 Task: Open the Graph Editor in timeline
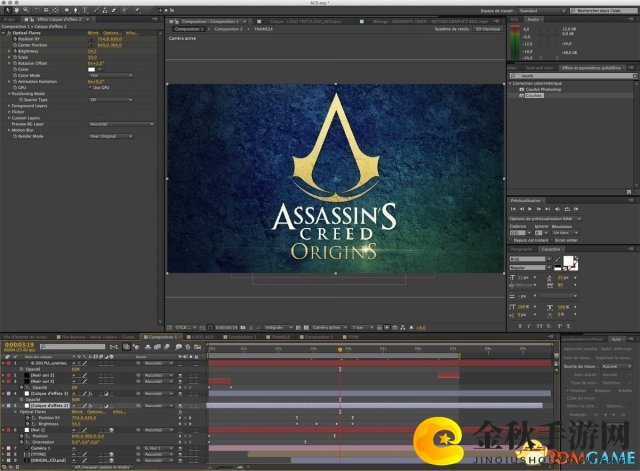pyautogui.click(x=198, y=347)
